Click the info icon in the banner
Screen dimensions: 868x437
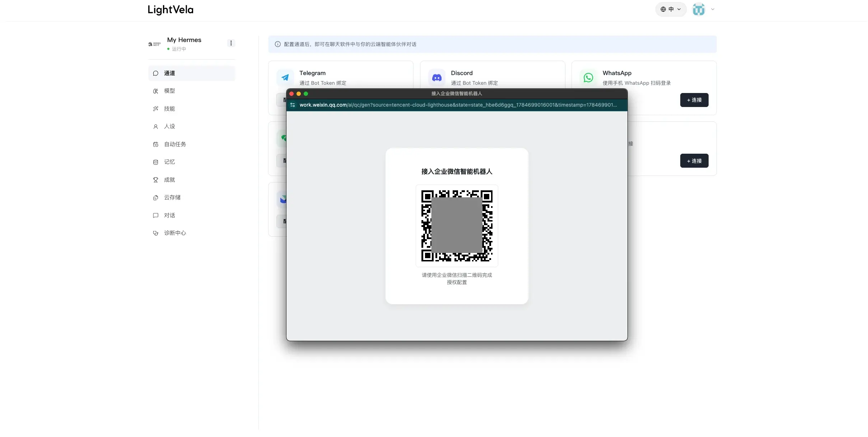click(x=277, y=44)
